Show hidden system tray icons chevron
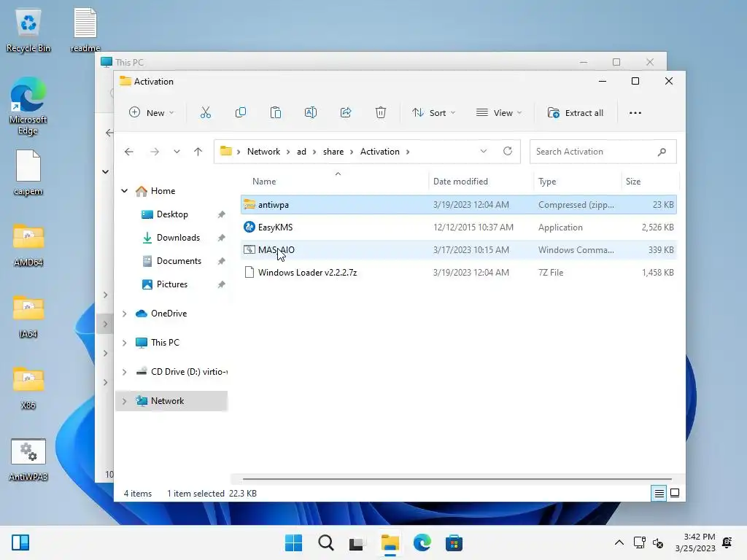Viewport: 747px width, 560px height. (619, 542)
